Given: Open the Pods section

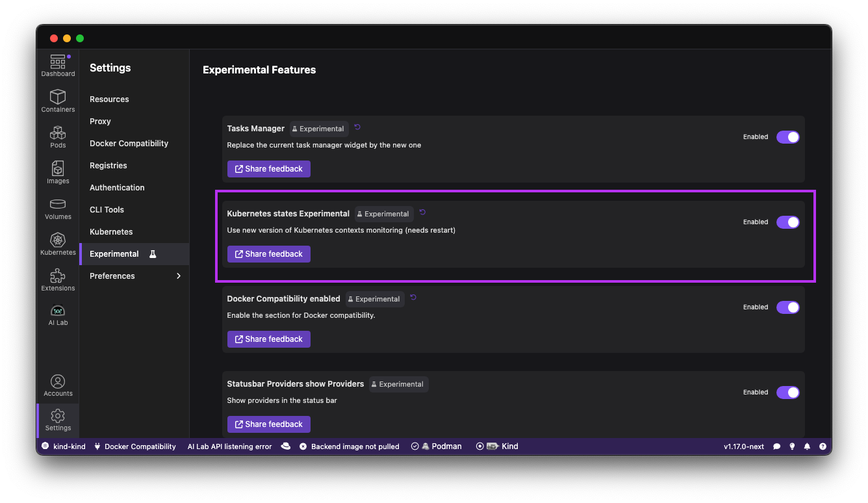Looking at the screenshot, I should 58,136.
